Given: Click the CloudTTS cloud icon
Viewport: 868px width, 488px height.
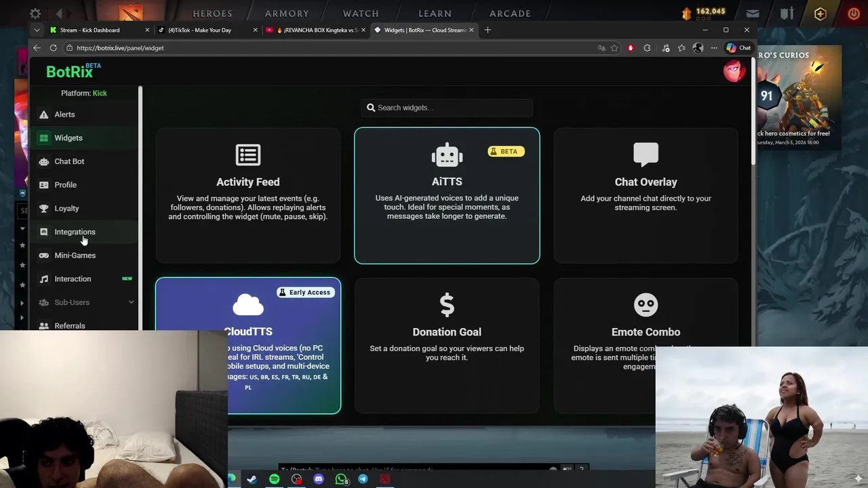Looking at the screenshot, I should tap(248, 305).
